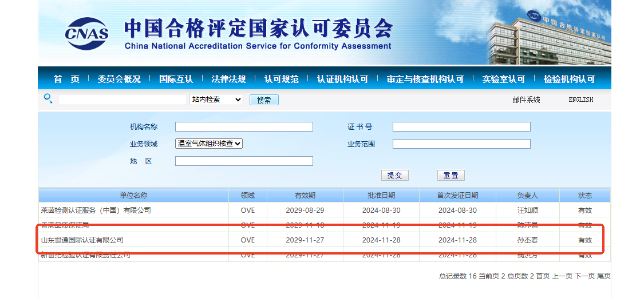Click the site title banner text
The height and width of the screenshot is (302, 644).
pyautogui.click(x=258, y=34)
